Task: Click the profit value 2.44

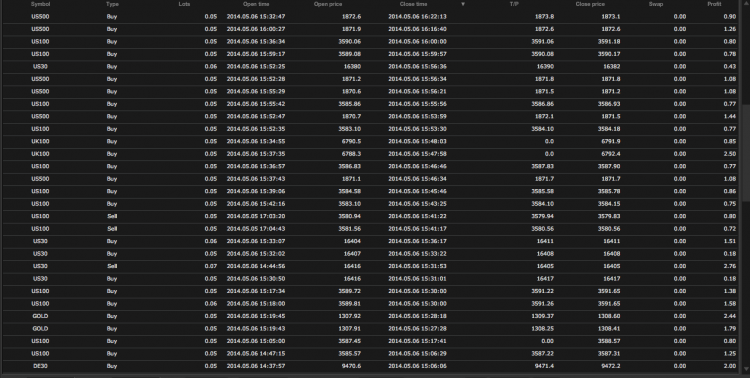Action: [729, 316]
